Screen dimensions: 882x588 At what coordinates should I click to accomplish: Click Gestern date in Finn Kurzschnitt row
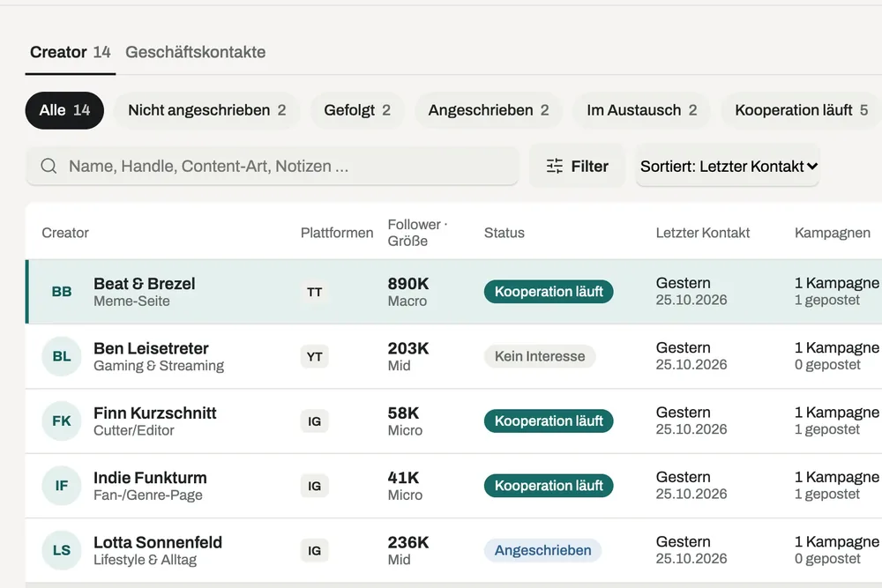click(x=683, y=413)
